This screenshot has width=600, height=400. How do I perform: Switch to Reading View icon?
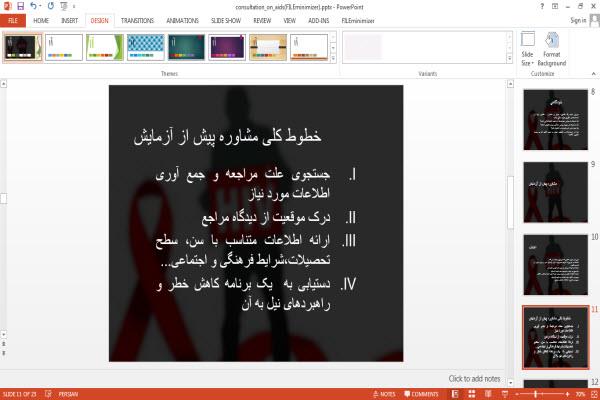pos(488,394)
